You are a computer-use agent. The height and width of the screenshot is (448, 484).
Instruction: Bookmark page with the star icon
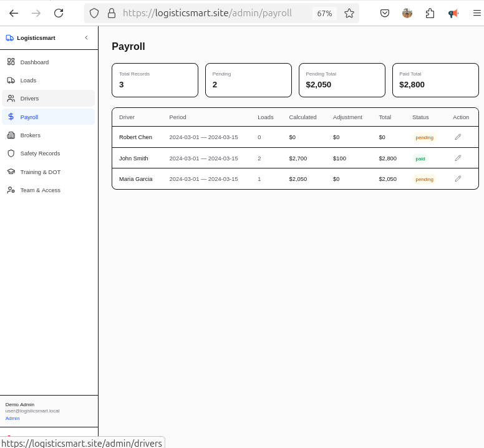tap(349, 13)
